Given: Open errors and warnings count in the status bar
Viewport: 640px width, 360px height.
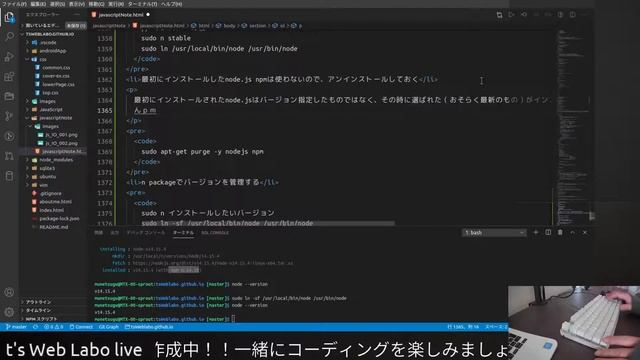Looking at the screenshot, I should pyautogui.click(x=53, y=327).
